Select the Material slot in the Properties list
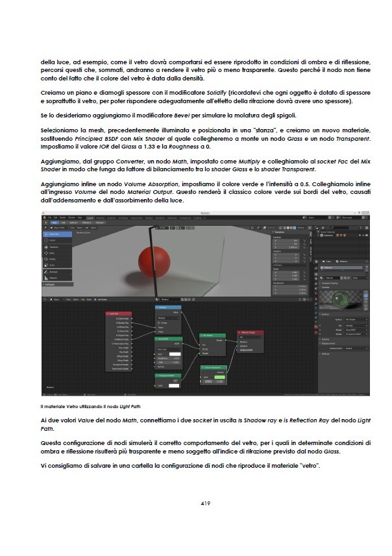 [341, 268]
